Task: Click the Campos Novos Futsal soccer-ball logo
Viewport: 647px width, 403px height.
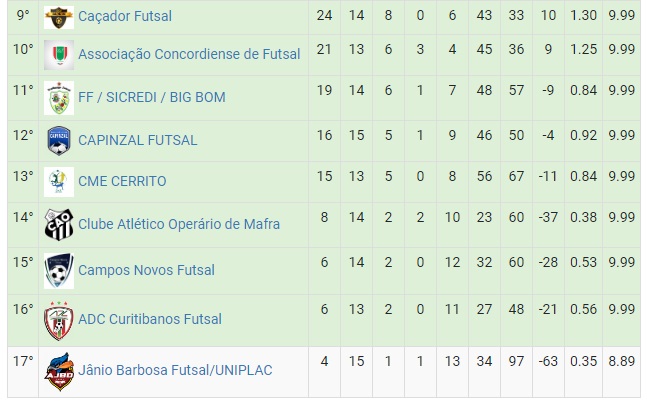Action: (59, 271)
